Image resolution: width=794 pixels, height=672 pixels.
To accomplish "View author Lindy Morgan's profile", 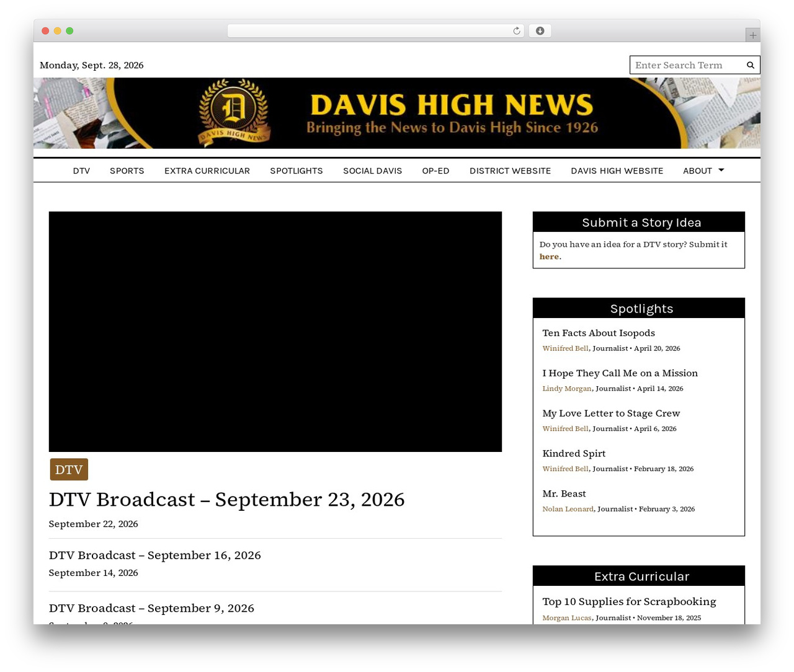I will click(567, 389).
